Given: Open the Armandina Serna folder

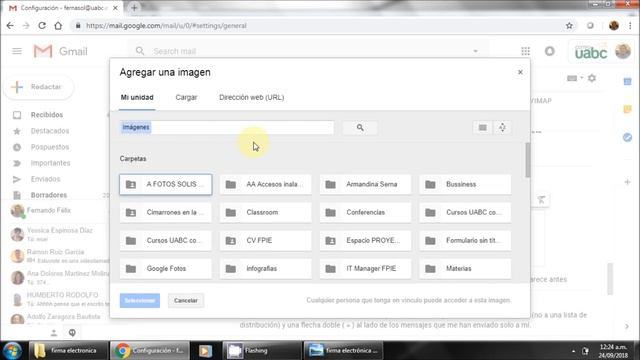Looking at the screenshot, I should tap(365, 184).
